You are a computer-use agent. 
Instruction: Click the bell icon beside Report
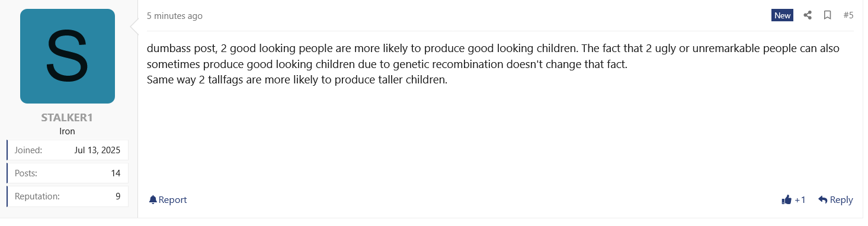point(153,200)
